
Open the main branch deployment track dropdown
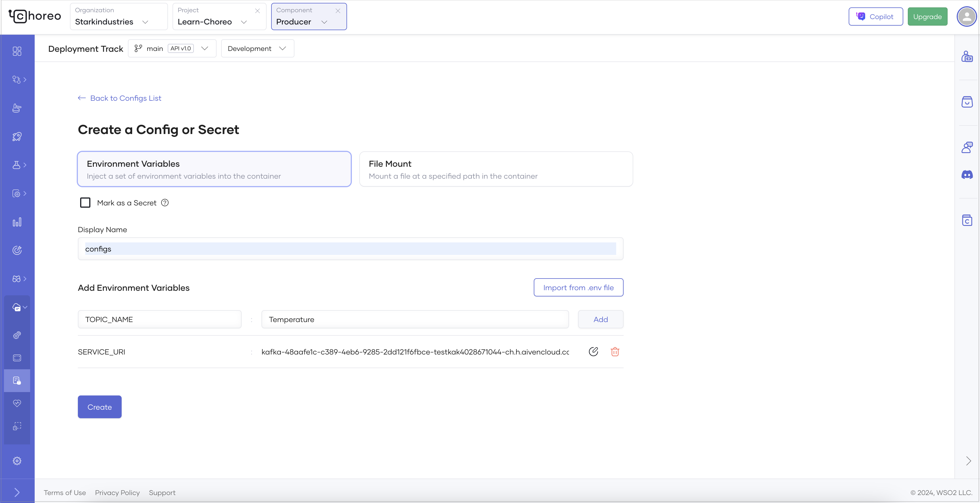coord(172,48)
